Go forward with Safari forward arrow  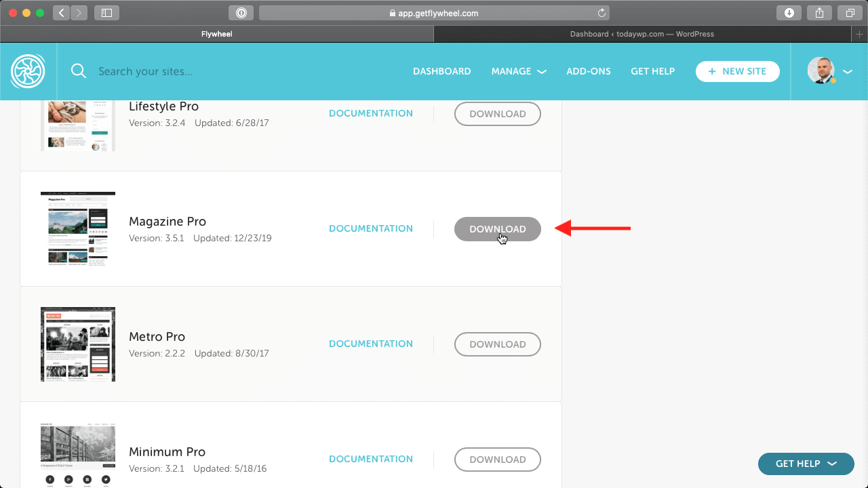tap(79, 12)
